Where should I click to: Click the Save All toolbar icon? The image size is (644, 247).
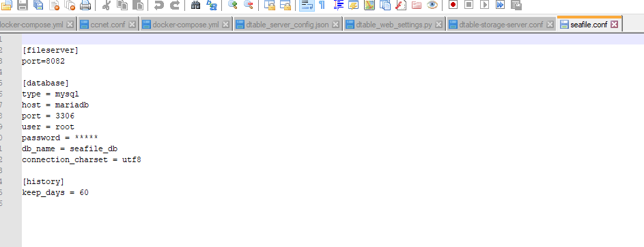[38, 5]
